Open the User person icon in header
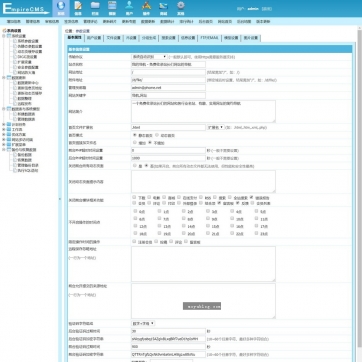 click(129, 8)
